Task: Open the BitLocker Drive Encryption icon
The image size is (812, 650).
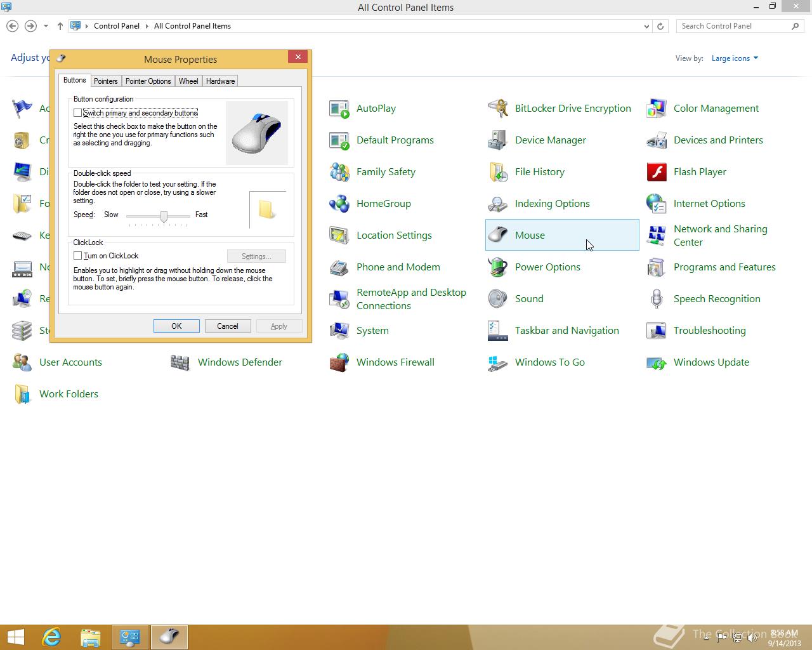Action: pos(498,109)
